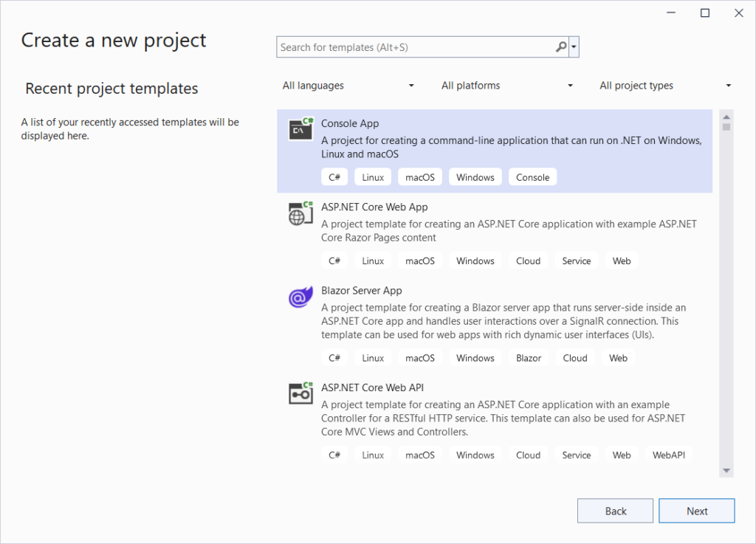Click the C# tag under Console App
Screen dimensions: 756x544
(334, 176)
